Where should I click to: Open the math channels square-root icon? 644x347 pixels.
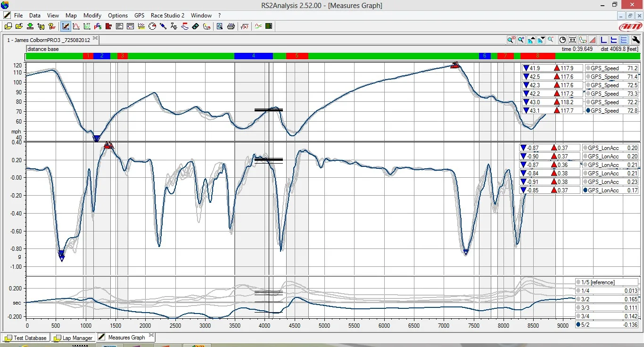click(245, 26)
